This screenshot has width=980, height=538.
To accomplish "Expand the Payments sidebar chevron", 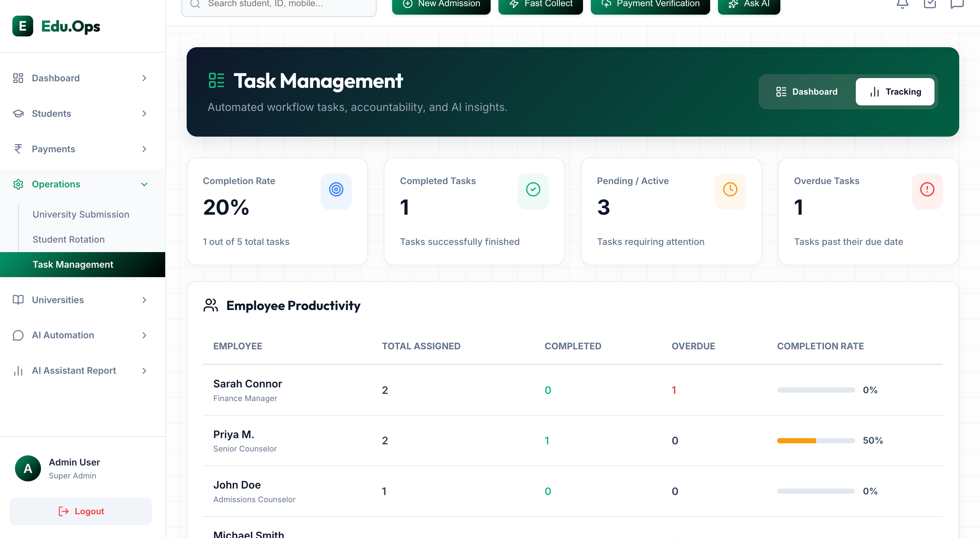I will (x=144, y=149).
